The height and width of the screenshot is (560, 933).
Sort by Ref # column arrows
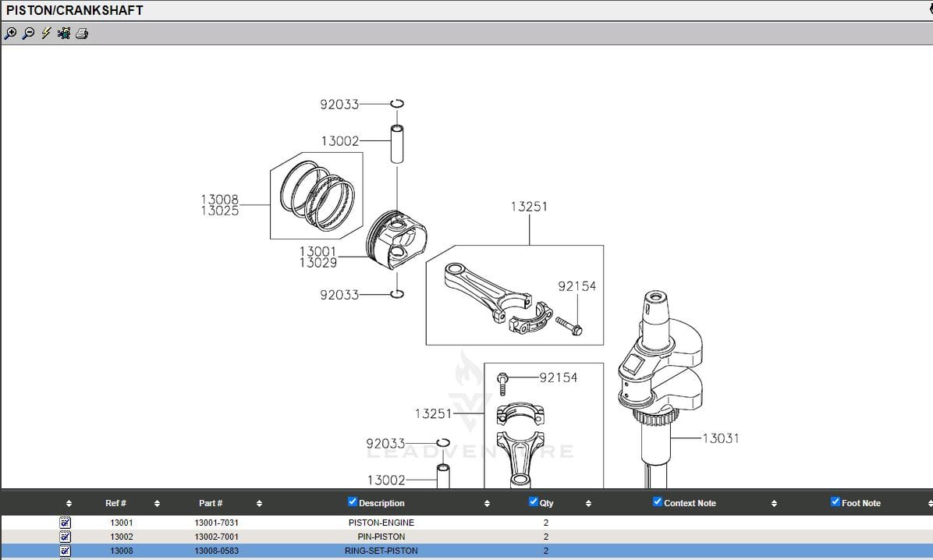[x=157, y=504]
